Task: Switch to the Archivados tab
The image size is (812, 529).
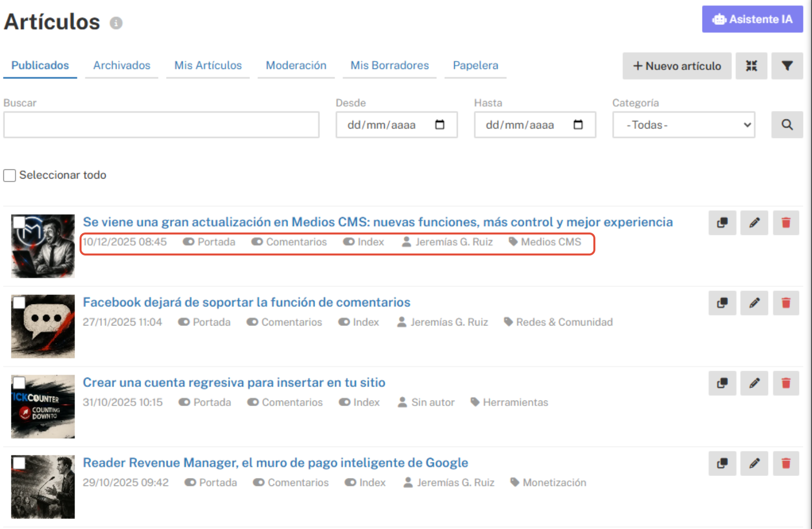Action: point(122,65)
